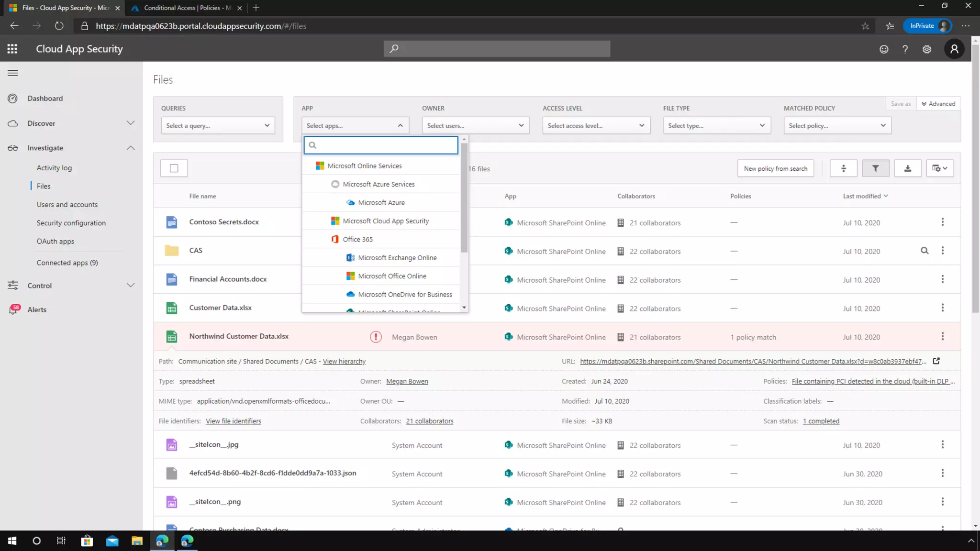Click the help question mark icon
Screen dimensions: 980x551
click(905, 49)
